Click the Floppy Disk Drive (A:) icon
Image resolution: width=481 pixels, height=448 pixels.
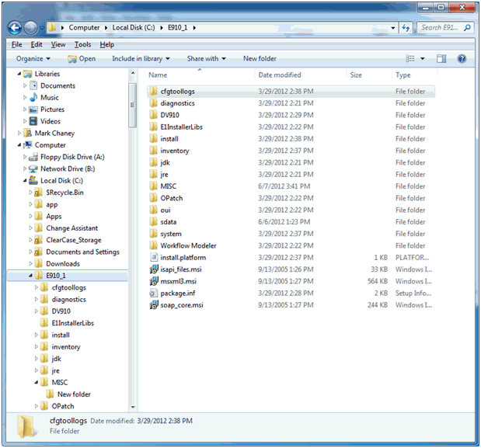coord(33,157)
